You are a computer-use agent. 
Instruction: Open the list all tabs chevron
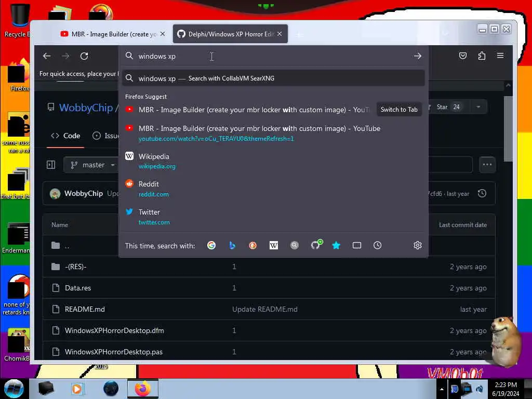pyautogui.click(x=445, y=34)
